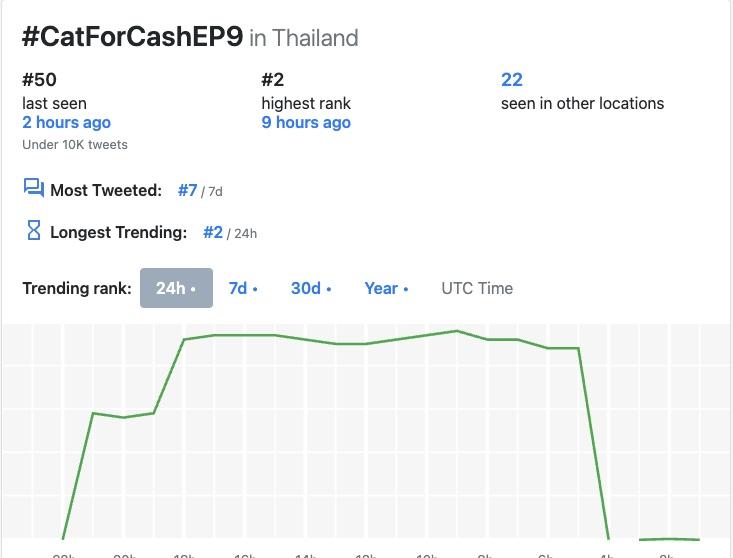Open the '9 hours ago' highest rank link
This screenshot has width=733, height=558.
(306, 122)
